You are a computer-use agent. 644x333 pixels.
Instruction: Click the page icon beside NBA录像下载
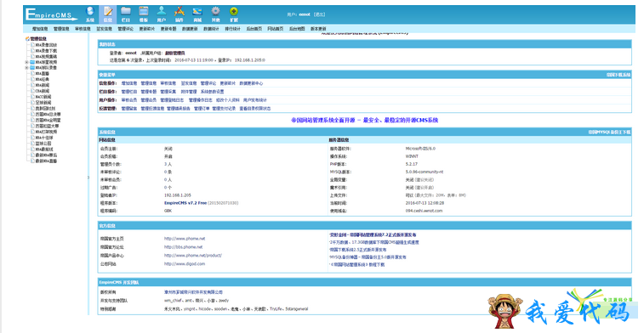pyautogui.click(x=33, y=50)
